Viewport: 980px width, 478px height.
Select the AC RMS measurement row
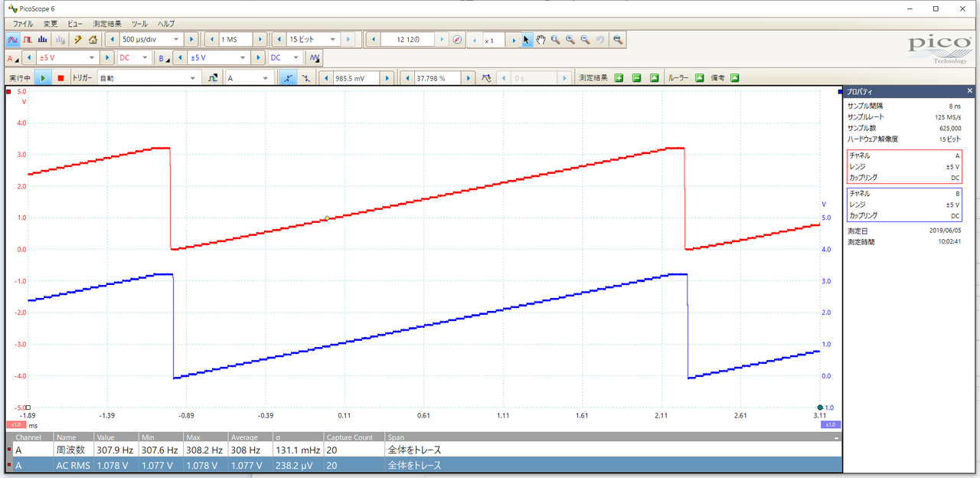pyautogui.click(x=230, y=465)
